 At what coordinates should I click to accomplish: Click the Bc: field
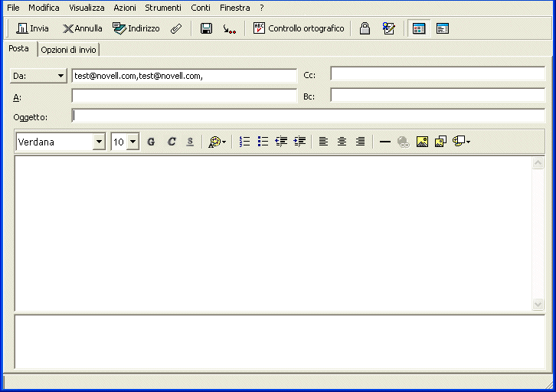click(437, 95)
